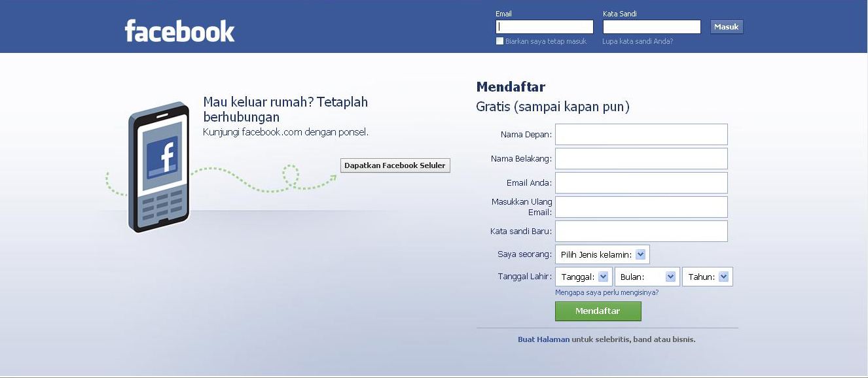The height and width of the screenshot is (378, 868).
Task: Follow the 'Buat Halaman' link
Action: [x=543, y=340]
